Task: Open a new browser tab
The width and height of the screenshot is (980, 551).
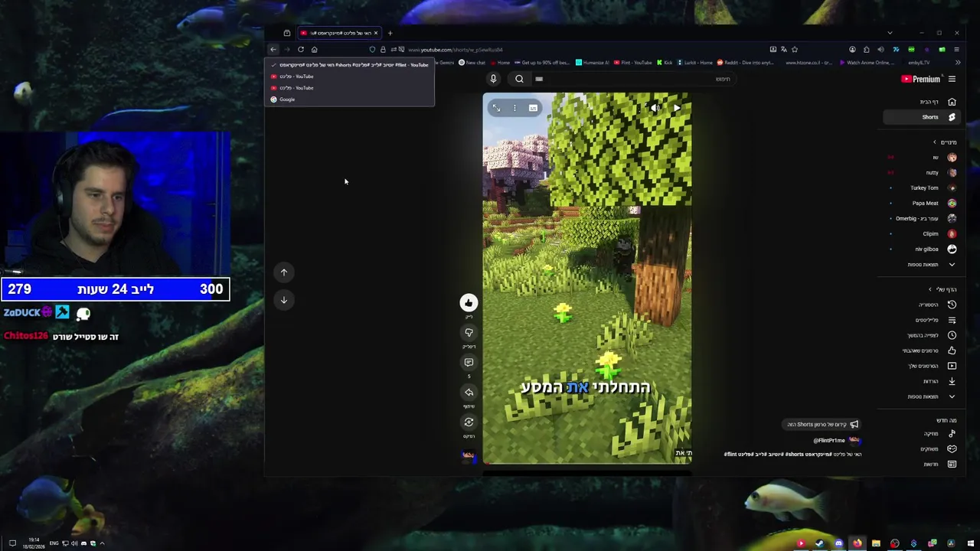Action: (x=390, y=33)
